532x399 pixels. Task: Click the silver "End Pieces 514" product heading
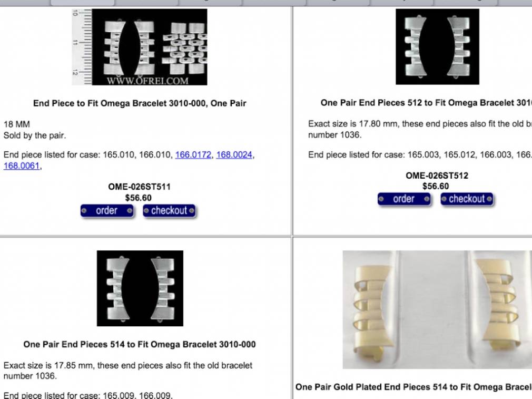click(x=140, y=344)
